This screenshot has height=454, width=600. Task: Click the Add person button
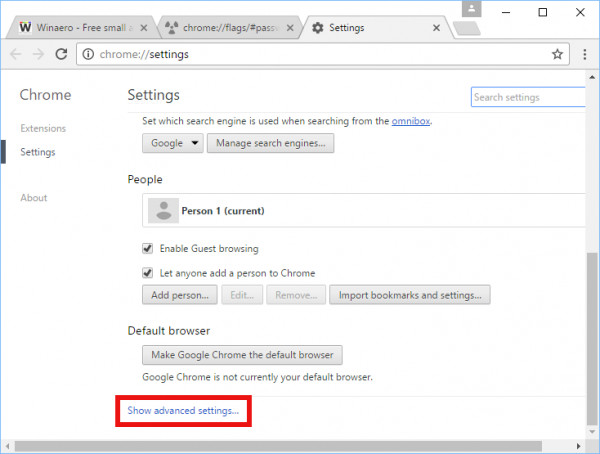click(x=180, y=295)
